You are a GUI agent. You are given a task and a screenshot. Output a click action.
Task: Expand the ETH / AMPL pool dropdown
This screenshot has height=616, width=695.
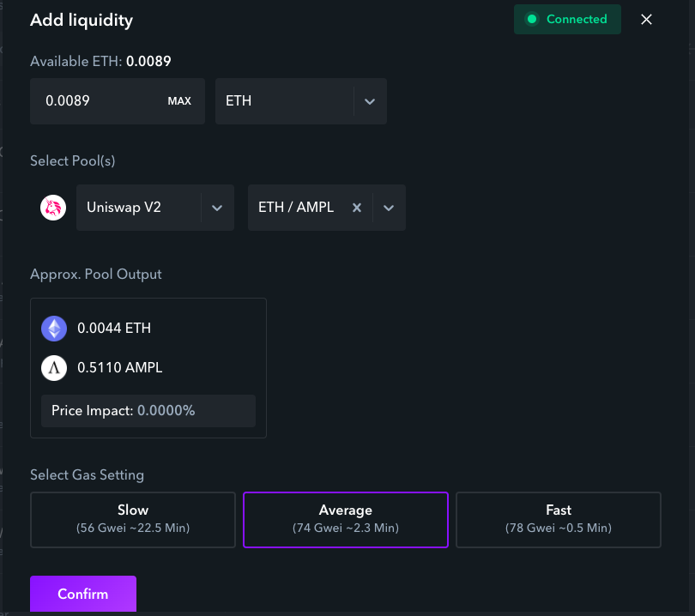(389, 208)
